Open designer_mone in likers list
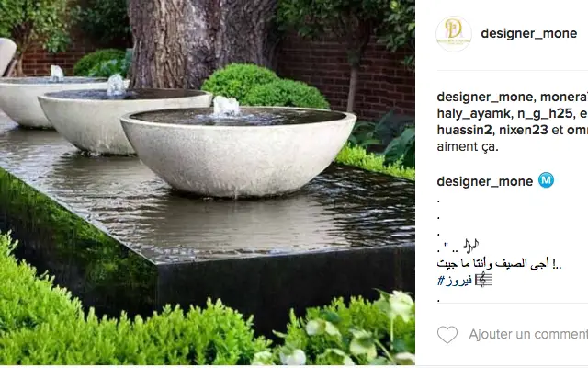 pos(483,97)
